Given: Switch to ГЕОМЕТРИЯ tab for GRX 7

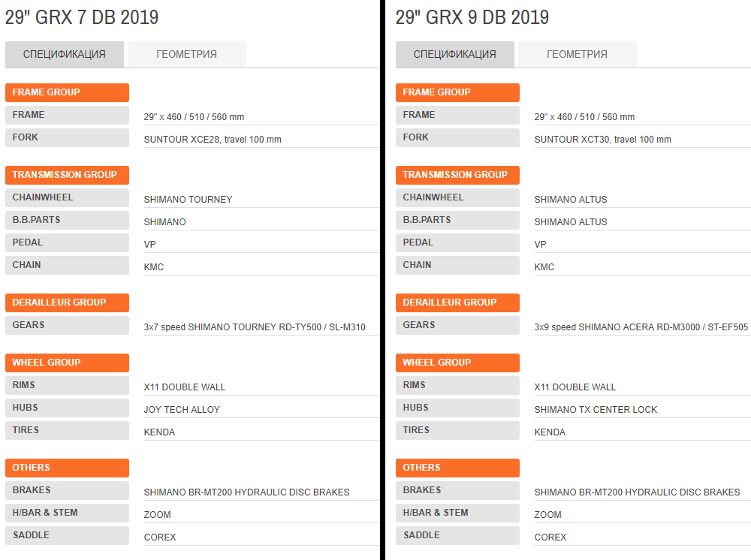Looking at the screenshot, I should [187, 54].
